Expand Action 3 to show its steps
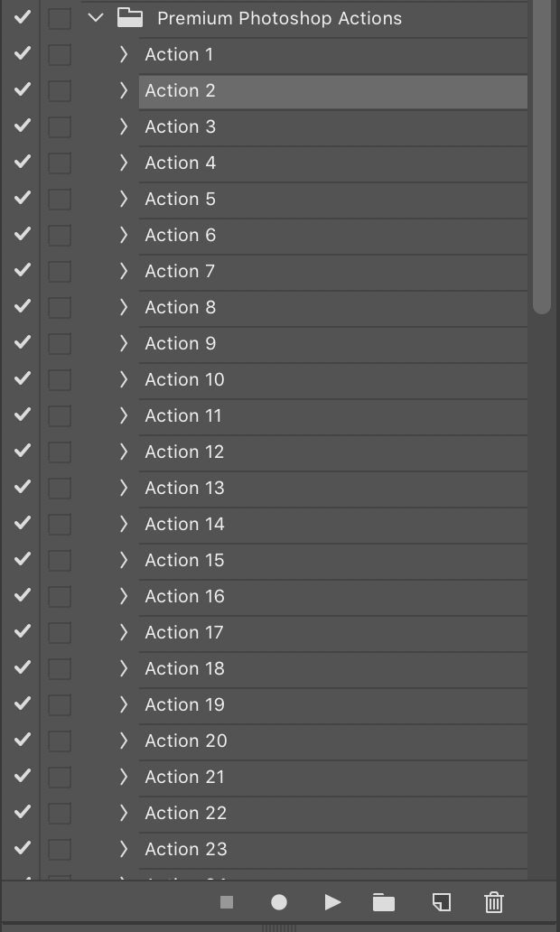The height and width of the screenshot is (932, 560). (x=124, y=126)
